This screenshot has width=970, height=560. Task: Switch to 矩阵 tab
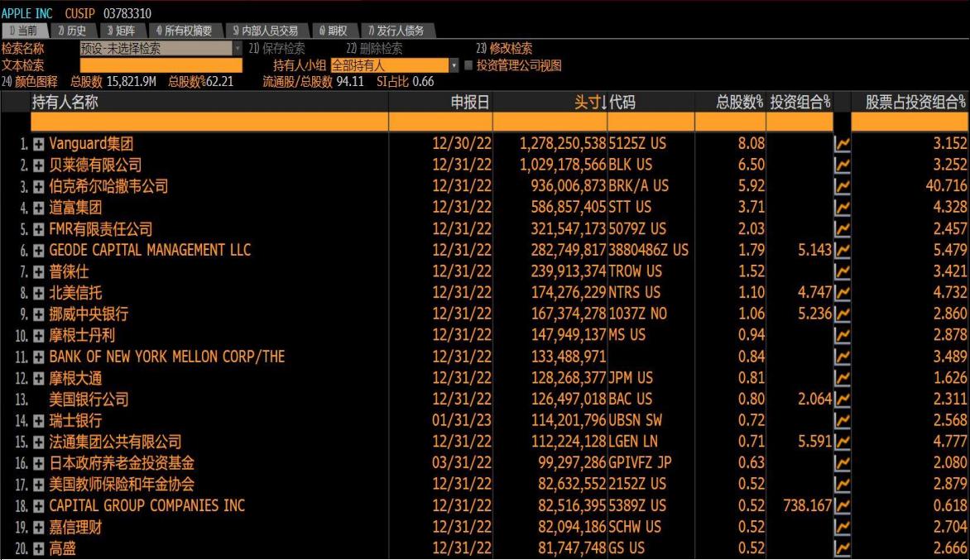tap(122, 31)
